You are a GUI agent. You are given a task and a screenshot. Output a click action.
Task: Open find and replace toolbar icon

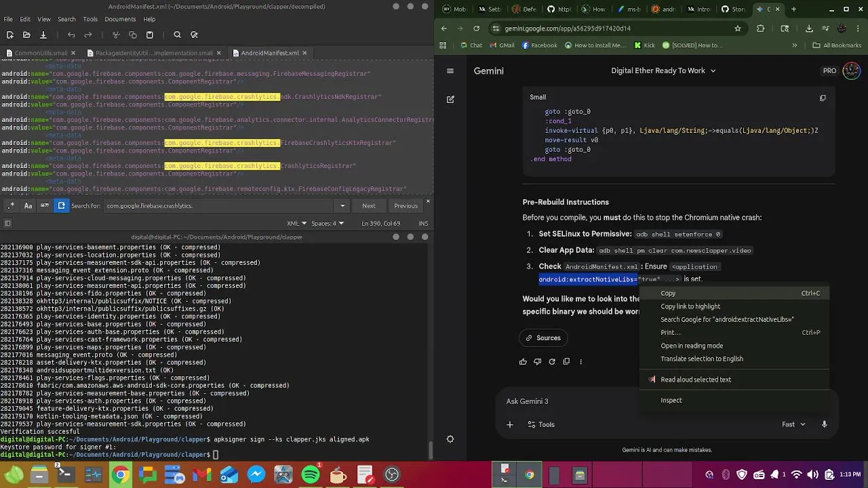(194, 35)
